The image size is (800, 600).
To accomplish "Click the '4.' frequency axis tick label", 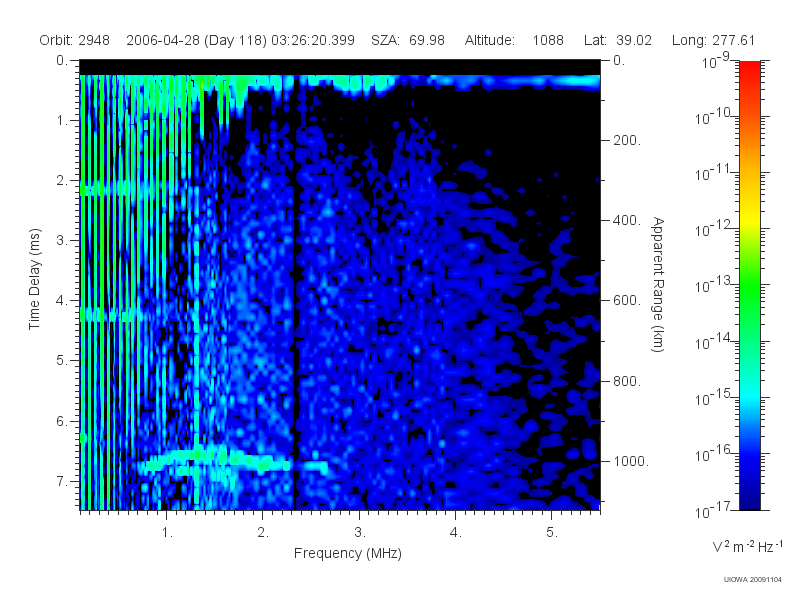I will click(456, 533).
